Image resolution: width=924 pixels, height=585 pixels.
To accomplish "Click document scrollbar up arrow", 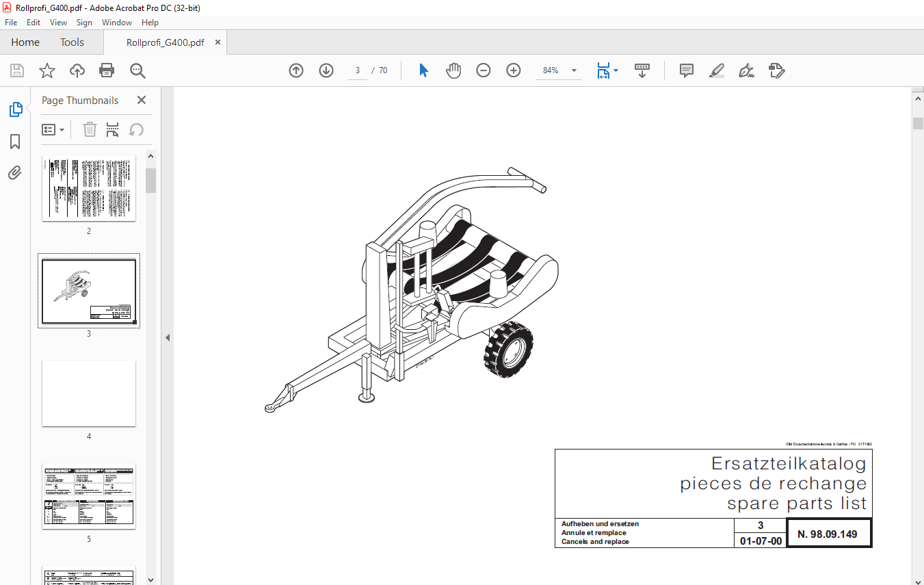I will tap(918, 100).
